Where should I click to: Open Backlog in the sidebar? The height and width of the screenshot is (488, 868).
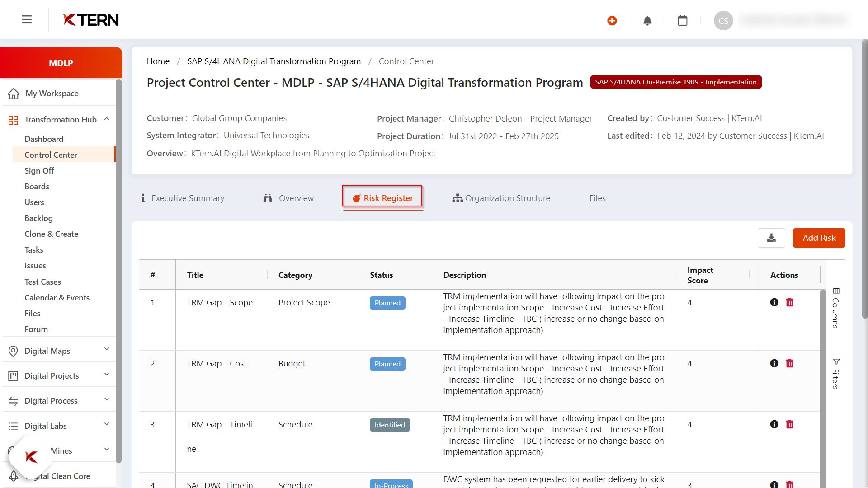pyautogui.click(x=38, y=218)
